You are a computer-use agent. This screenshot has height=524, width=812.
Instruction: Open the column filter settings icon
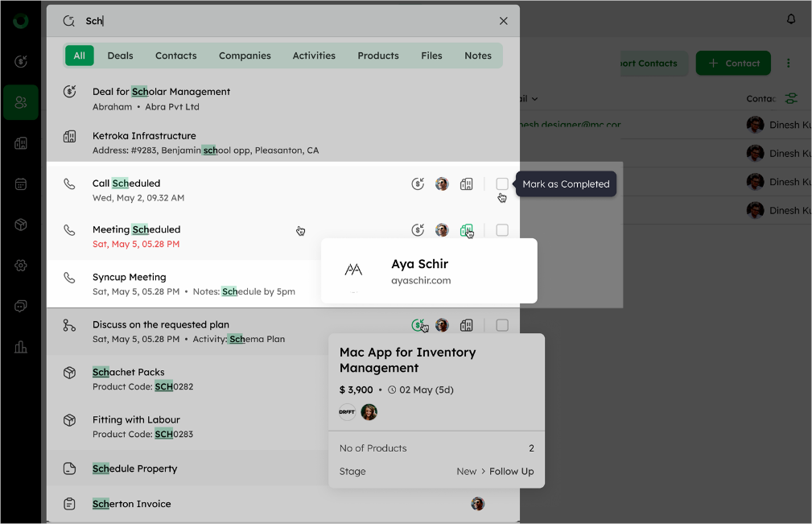click(x=792, y=98)
